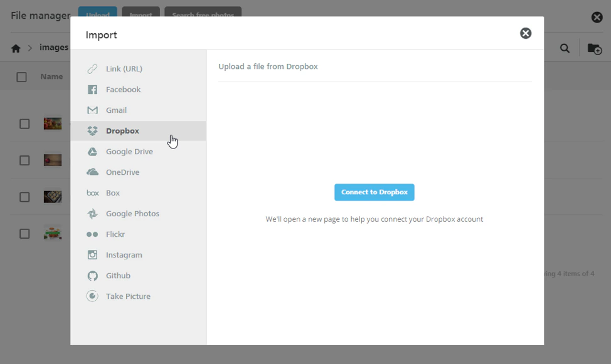Click the Instagram camera icon

[92, 255]
